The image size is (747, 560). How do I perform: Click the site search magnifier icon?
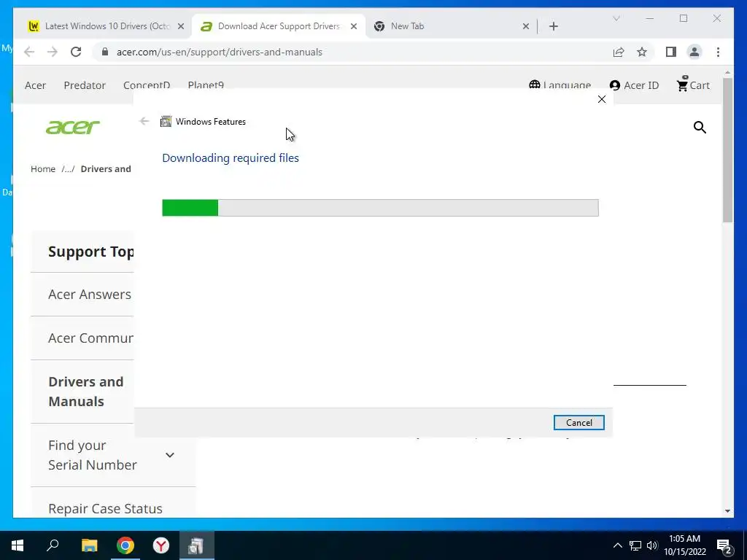[x=700, y=127]
